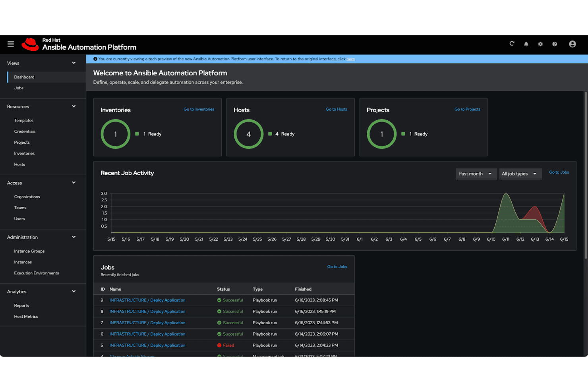The height and width of the screenshot is (392, 588).
Task: Click Playbook run type of job 7
Action: tap(265, 323)
